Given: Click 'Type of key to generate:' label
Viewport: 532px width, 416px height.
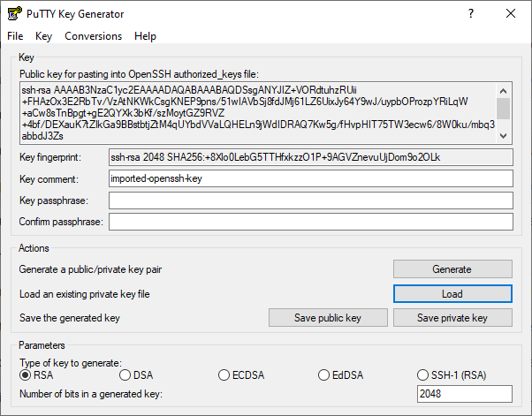Looking at the screenshot, I should click(71, 363).
